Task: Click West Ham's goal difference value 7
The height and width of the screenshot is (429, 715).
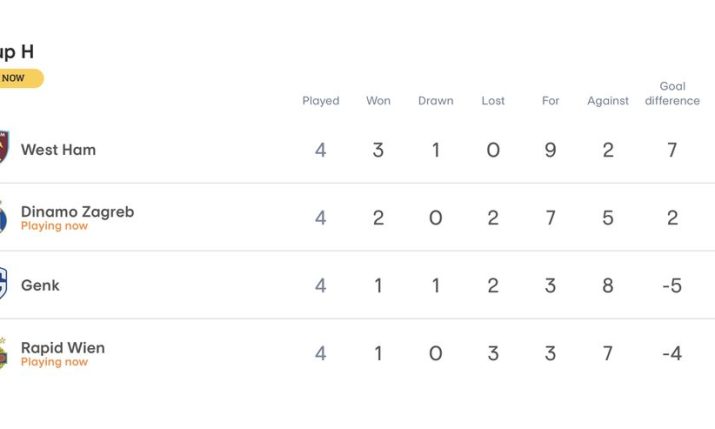Action: pyautogui.click(x=672, y=150)
